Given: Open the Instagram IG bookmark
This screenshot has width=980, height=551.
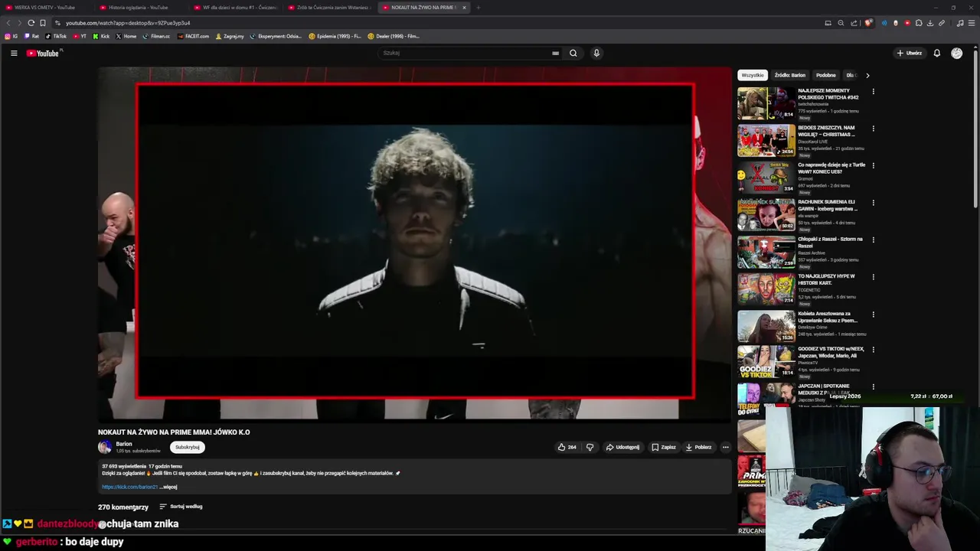Looking at the screenshot, I should 11,36.
